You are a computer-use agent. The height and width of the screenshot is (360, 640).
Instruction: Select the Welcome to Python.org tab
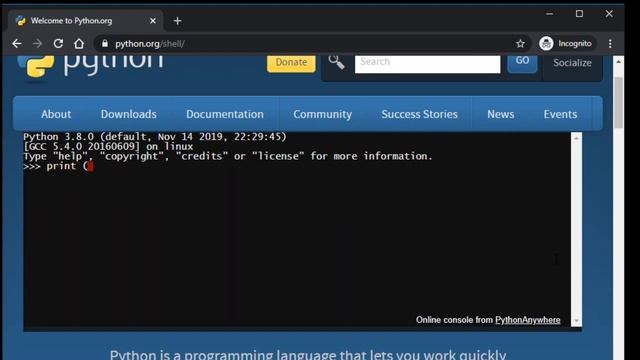coord(86,21)
